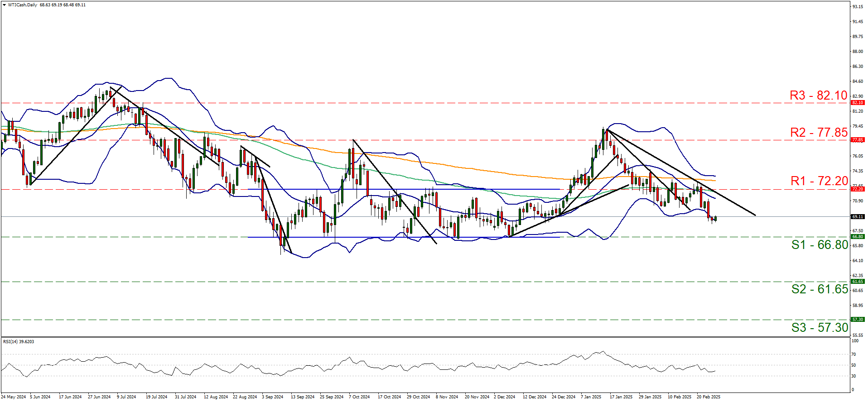Click the red 77.85 price axis tag
This screenshot has width=868, height=402.
pyautogui.click(x=858, y=140)
